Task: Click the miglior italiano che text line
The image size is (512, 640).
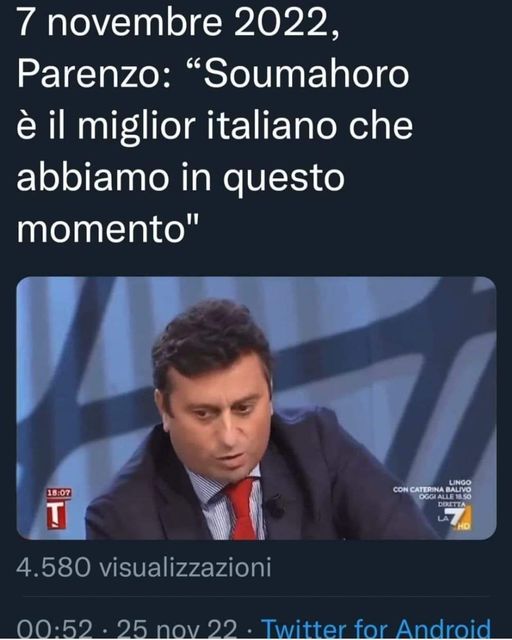Action: click(245, 126)
